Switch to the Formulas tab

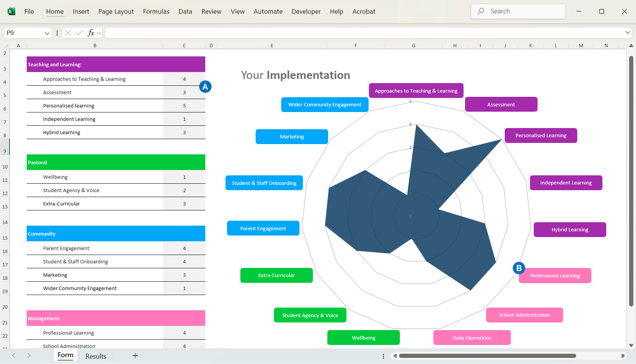tap(156, 11)
